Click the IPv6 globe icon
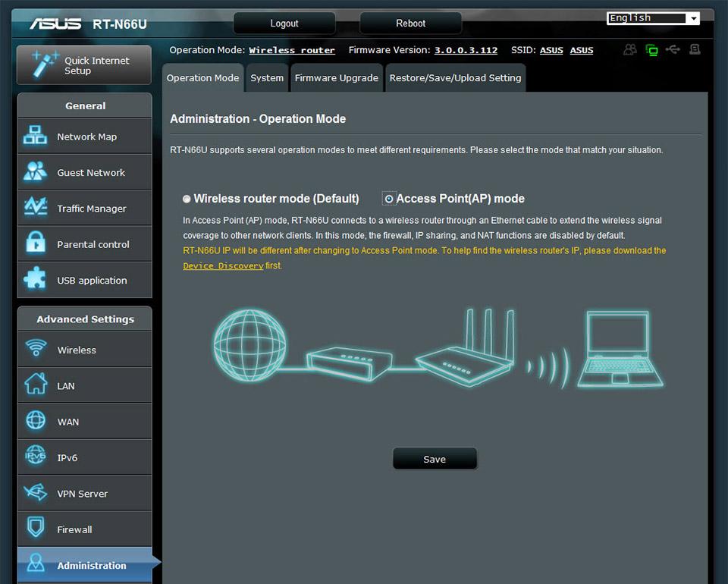 click(36, 456)
